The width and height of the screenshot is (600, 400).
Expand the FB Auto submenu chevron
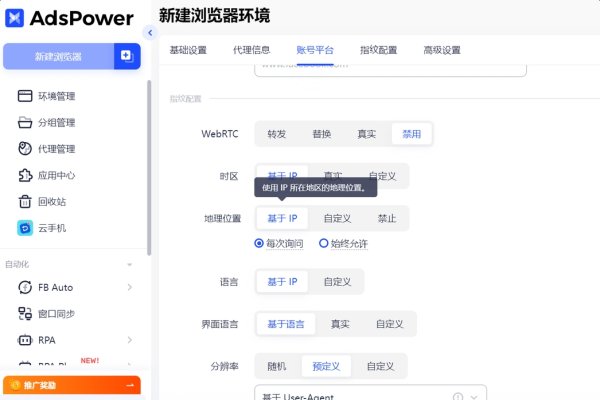[x=130, y=287]
